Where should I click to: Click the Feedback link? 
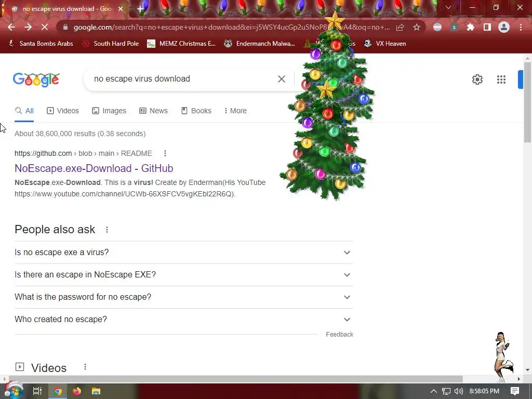339,335
